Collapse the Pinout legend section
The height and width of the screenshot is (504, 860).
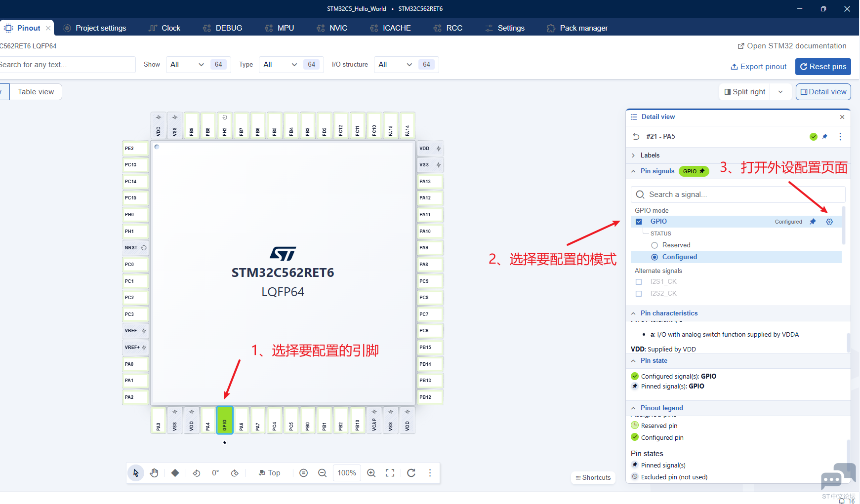tap(633, 408)
